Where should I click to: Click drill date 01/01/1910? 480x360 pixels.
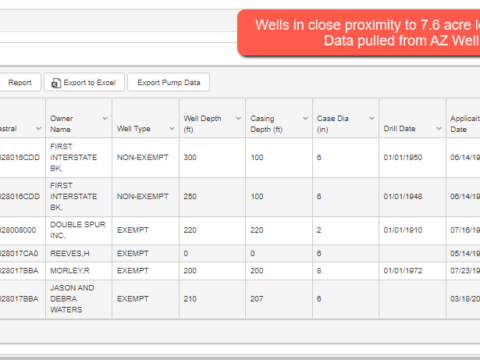(x=403, y=230)
